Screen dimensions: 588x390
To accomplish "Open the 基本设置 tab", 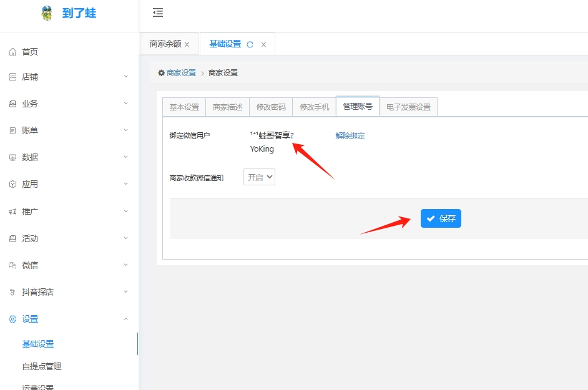I will pos(184,107).
